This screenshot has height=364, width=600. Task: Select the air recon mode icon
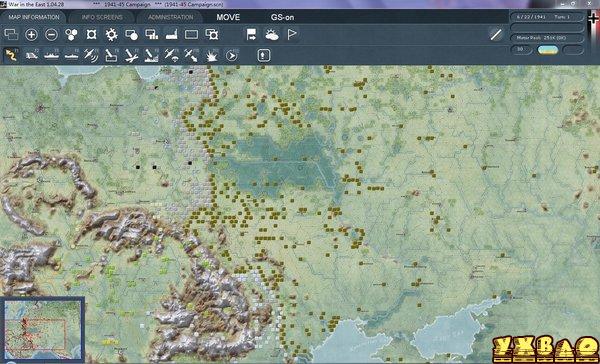point(91,55)
